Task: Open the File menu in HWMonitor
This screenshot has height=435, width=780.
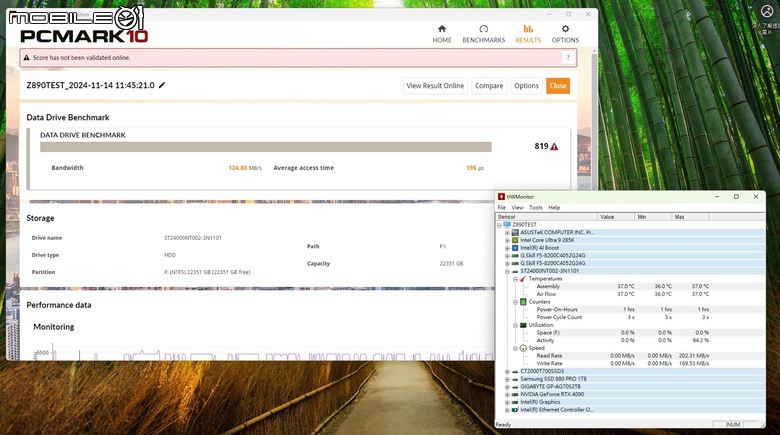Action: 501,208
